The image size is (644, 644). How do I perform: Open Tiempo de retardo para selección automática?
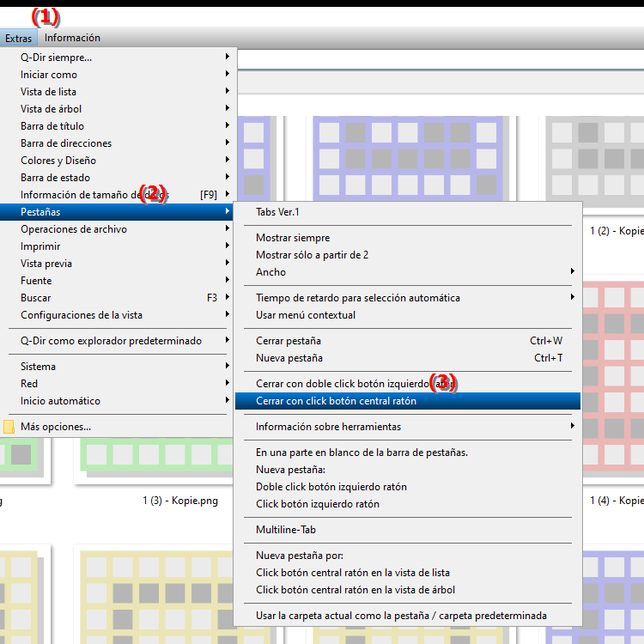[408, 298]
